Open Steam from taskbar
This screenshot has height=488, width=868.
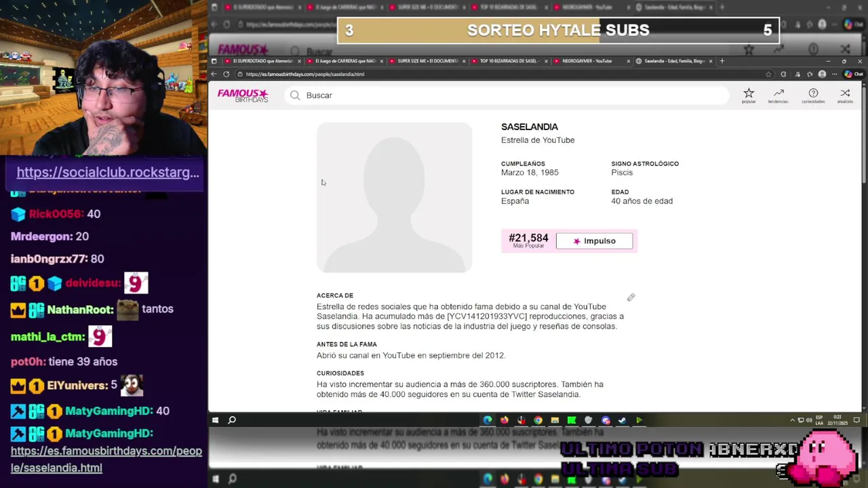pyautogui.click(x=622, y=420)
